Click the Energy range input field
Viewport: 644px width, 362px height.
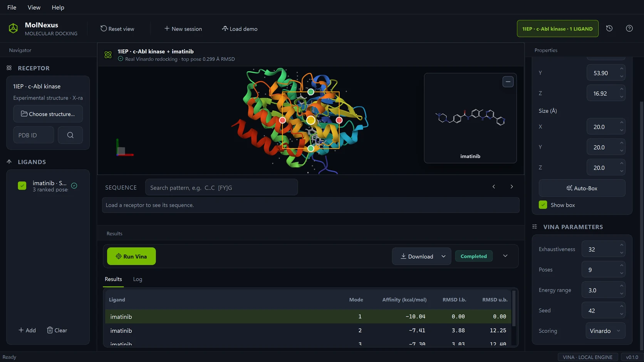(603, 290)
